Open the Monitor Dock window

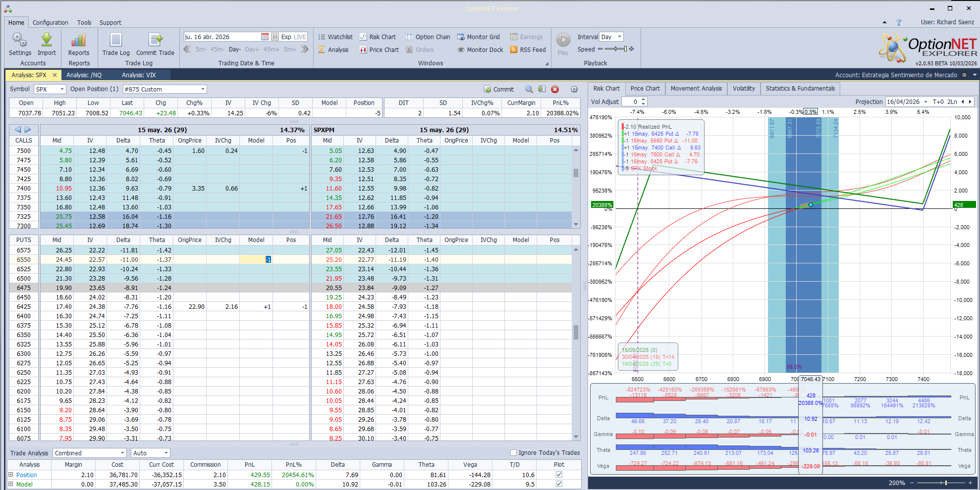pos(480,49)
